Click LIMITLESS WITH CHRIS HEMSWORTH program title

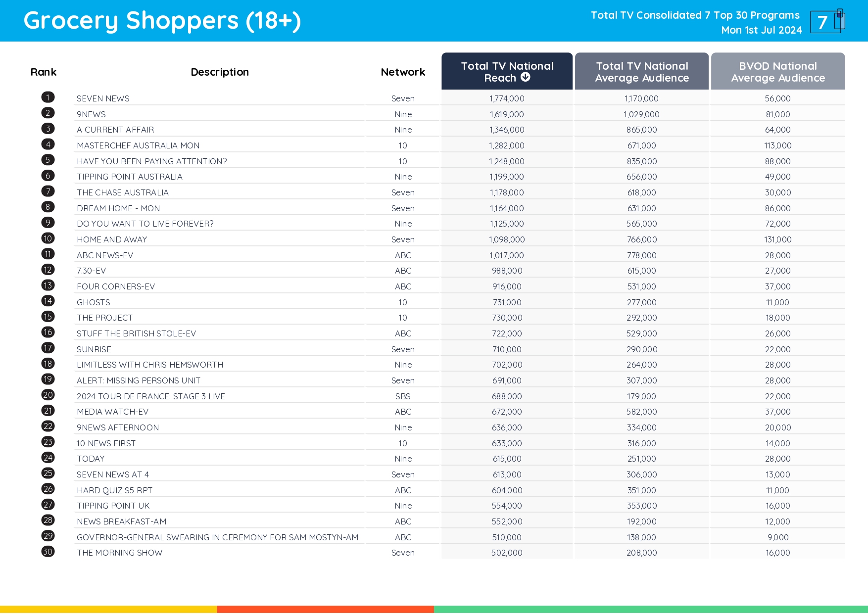(x=150, y=365)
